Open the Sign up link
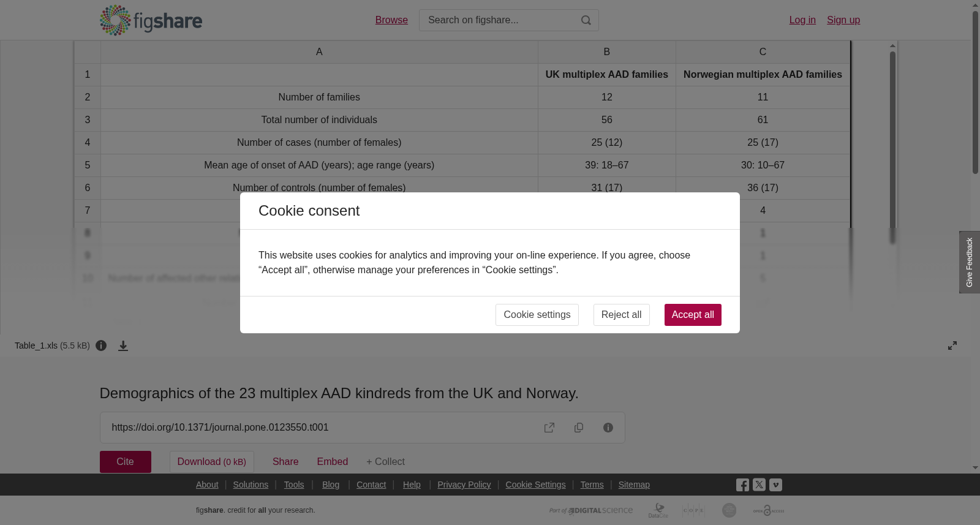The image size is (980, 525). pyautogui.click(x=843, y=20)
